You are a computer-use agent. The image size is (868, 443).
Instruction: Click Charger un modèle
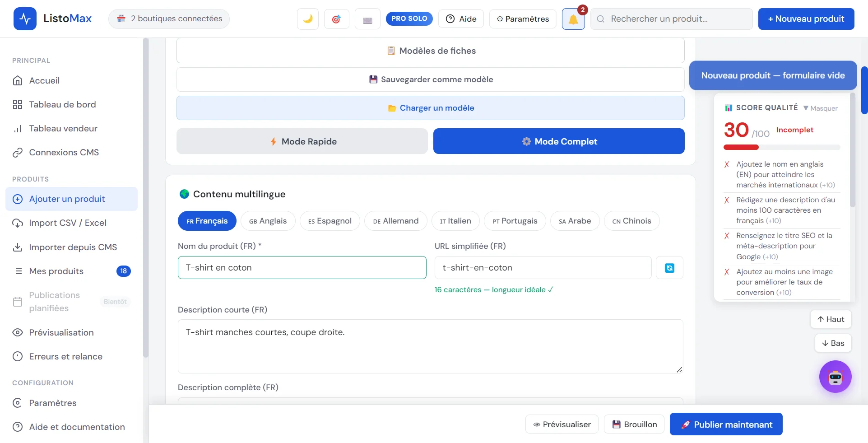pyautogui.click(x=431, y=108)
